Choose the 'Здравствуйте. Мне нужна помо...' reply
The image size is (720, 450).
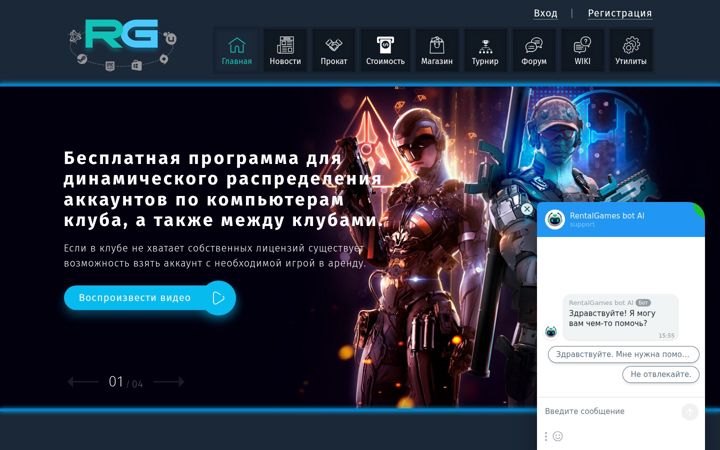tap(624, 354)
